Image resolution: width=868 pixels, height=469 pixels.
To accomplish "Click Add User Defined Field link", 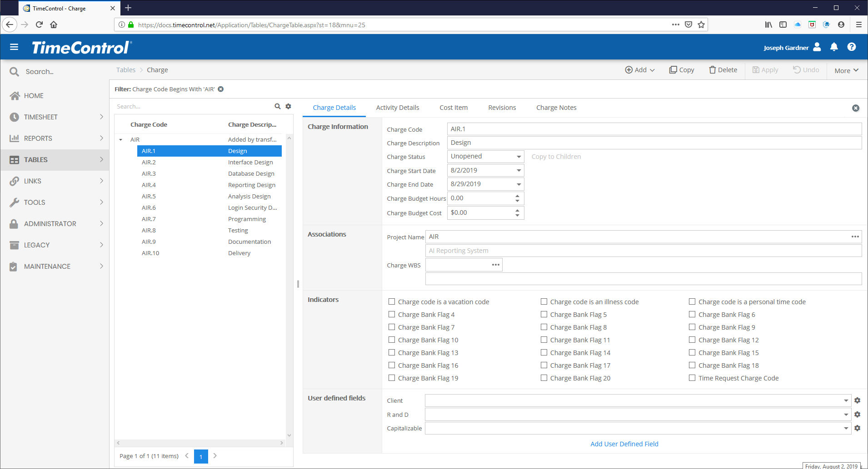I will point(624,444).
